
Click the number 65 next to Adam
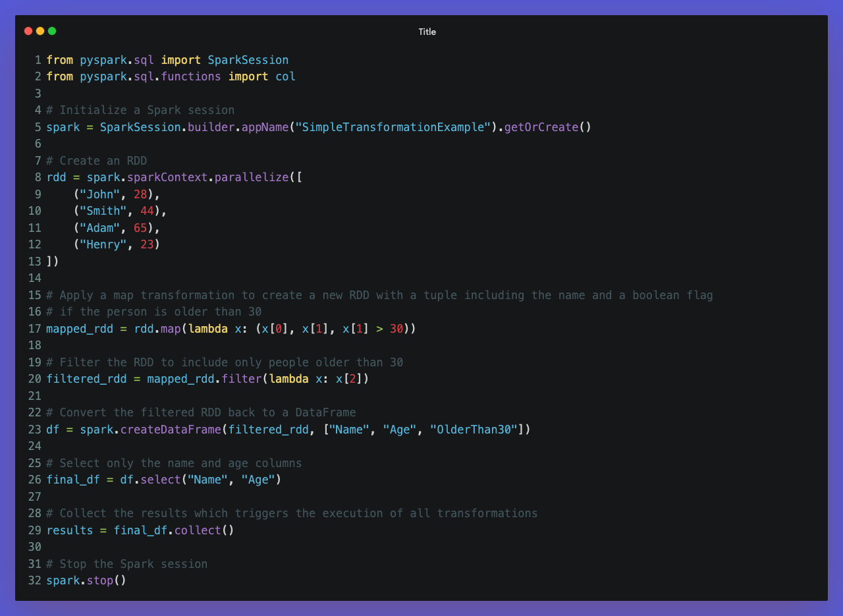tap(140, 228)
